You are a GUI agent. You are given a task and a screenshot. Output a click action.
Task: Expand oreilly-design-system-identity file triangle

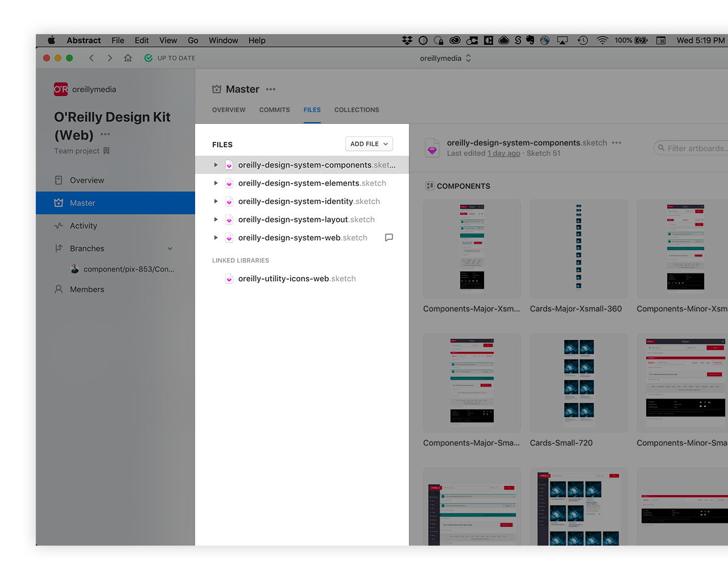[x=216, y=201]
